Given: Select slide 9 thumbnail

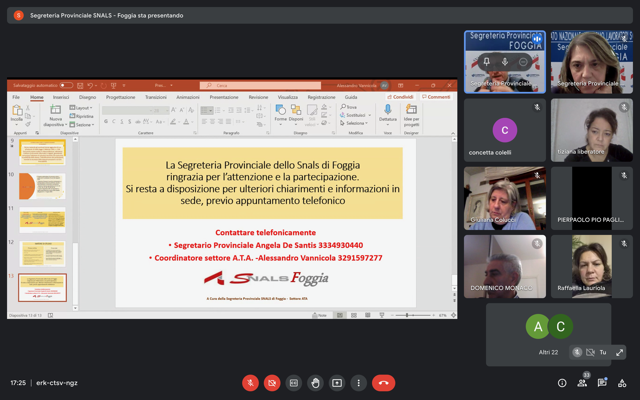Looking at the screenshot, I should [x=42, y=152].
